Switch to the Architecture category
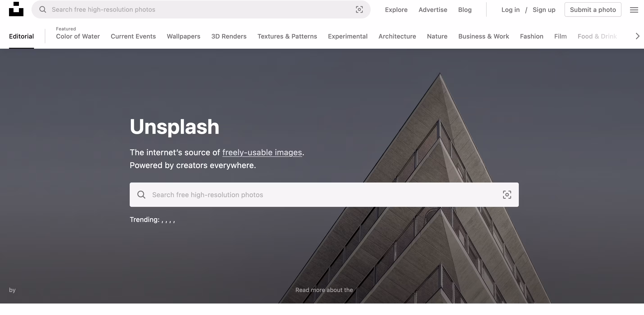 point(397,36)
